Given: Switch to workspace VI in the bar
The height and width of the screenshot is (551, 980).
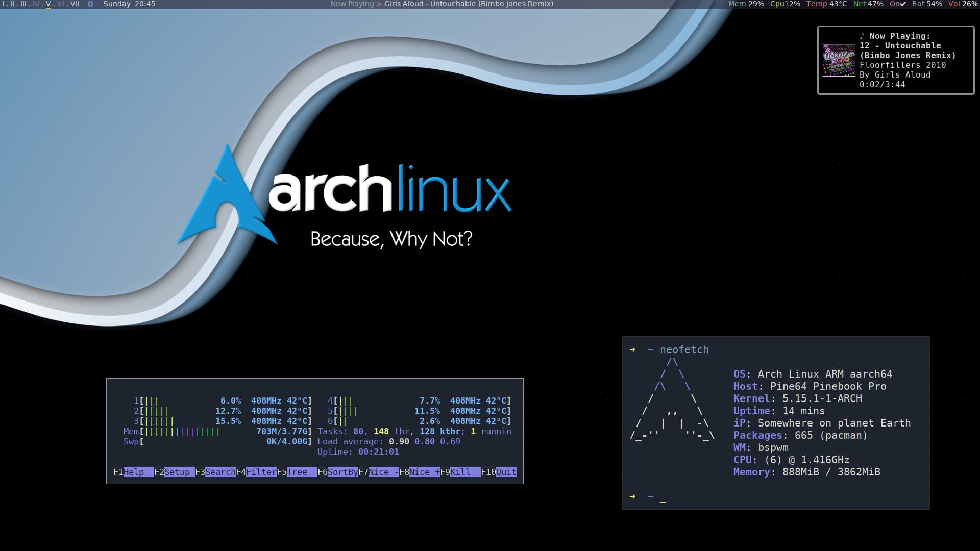Looking at the screenshot, I should coord(61,4).
